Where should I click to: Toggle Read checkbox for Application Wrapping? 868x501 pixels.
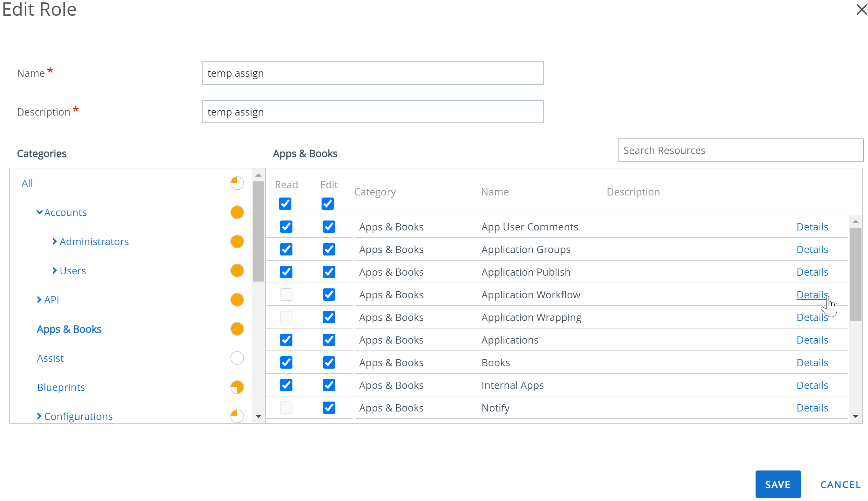click(286, 317)
